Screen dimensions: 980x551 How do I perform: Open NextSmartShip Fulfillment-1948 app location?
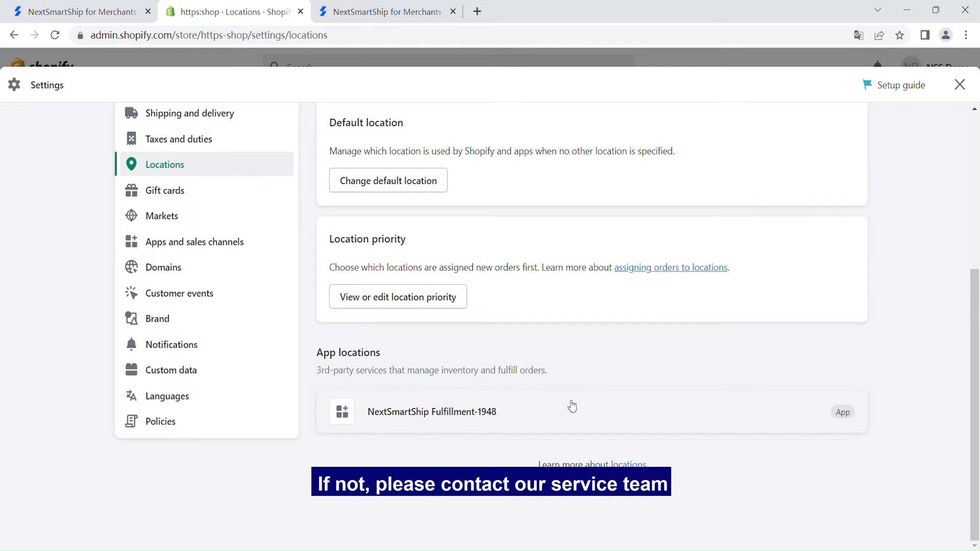(431, 412)
